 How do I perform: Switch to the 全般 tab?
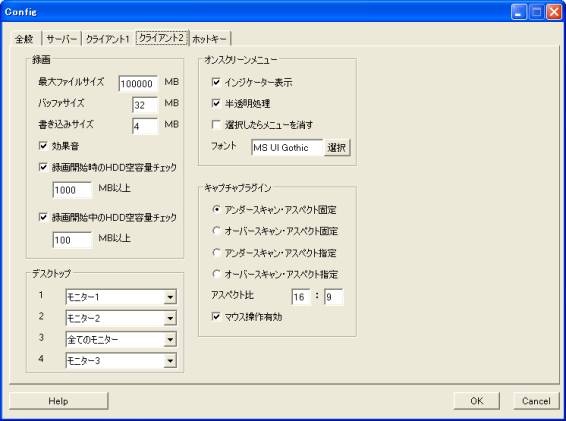[25, 39]
